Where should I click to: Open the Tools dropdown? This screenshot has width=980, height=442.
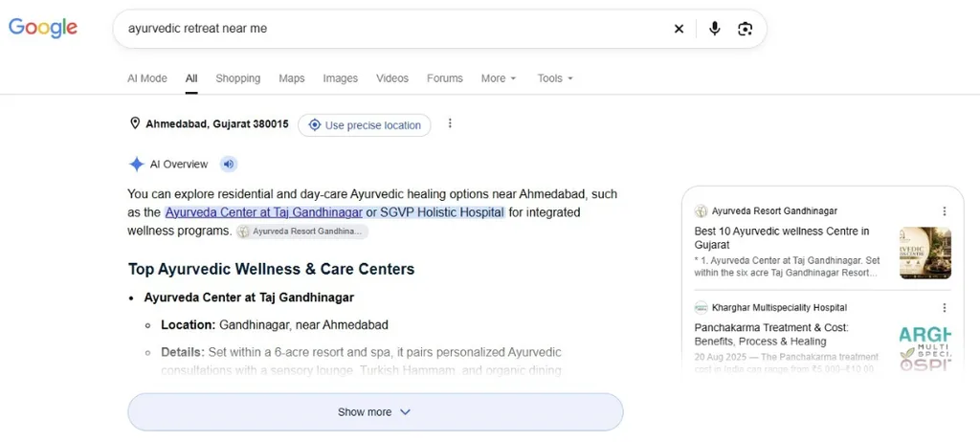coord(555,78)
